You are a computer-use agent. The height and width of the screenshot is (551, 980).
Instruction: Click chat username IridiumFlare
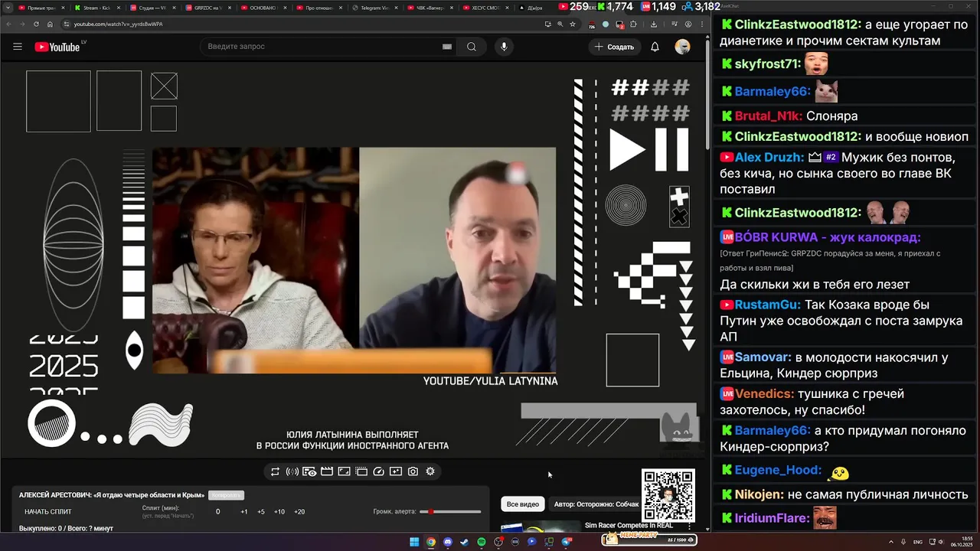772,518
